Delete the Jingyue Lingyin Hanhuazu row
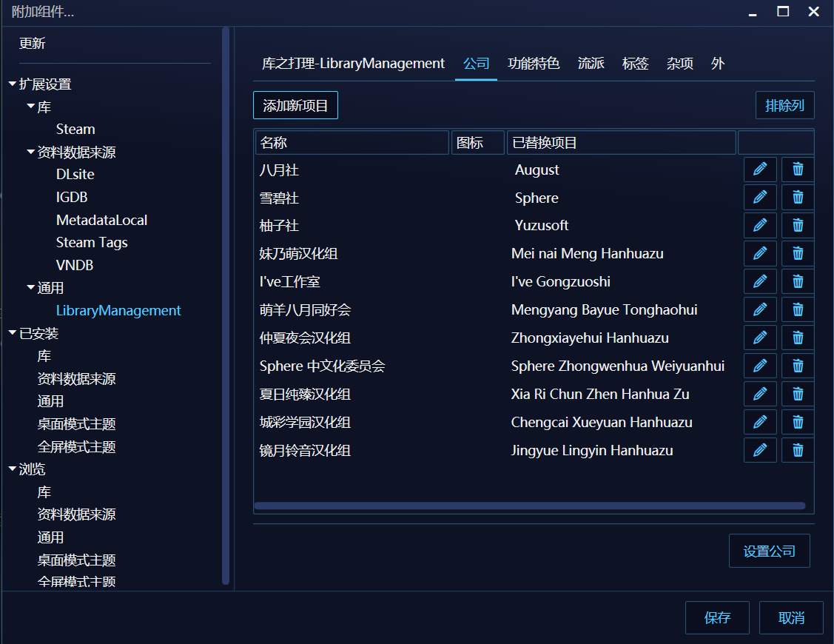The height and width of the screenshot is (644, 834). [798, 451]
